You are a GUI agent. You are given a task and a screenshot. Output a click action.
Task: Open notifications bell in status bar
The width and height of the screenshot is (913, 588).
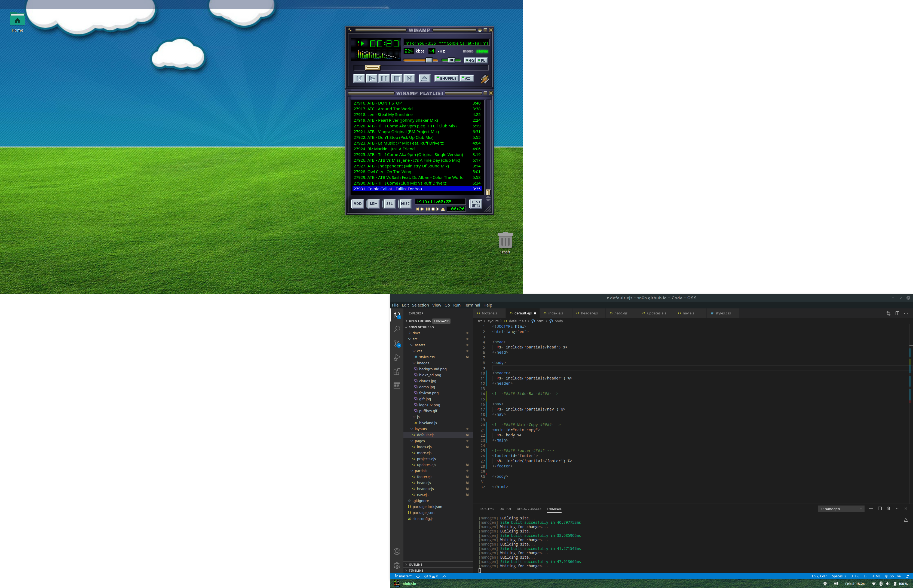click(x=907, y=576)
